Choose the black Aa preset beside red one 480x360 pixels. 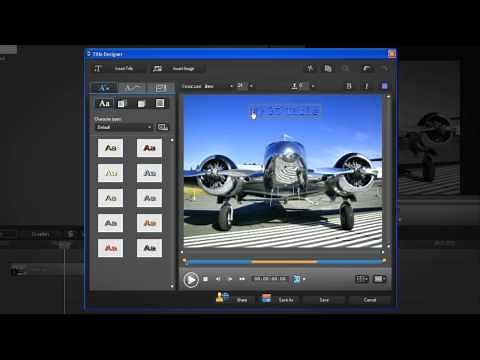coord(149,248)
